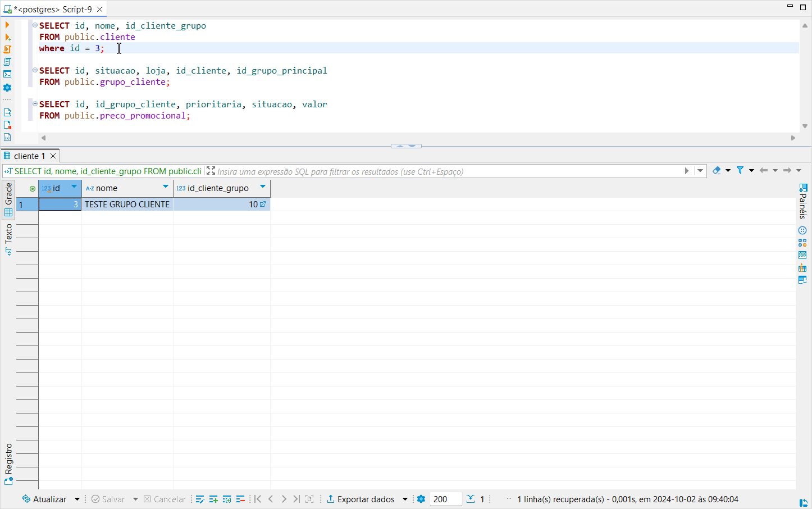This screenshot has width=812, height=509.
Task: Open the link icon in the id_cliente_grupo cell
Action: tap(263, 204)
